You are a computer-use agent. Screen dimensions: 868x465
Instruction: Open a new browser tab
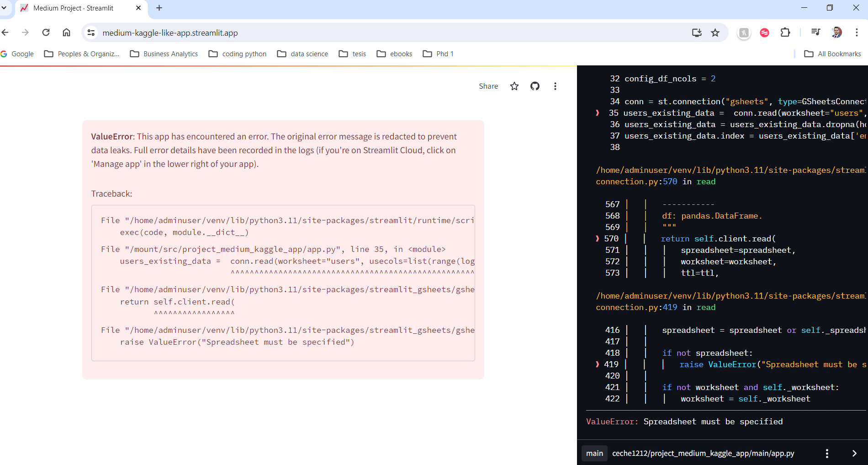pos(159,8)
